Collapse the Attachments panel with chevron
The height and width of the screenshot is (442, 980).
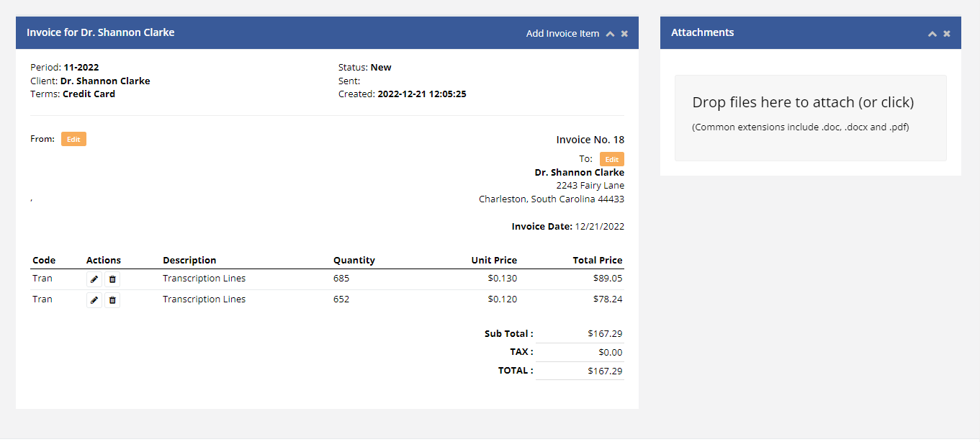click(x=932, y=34)
